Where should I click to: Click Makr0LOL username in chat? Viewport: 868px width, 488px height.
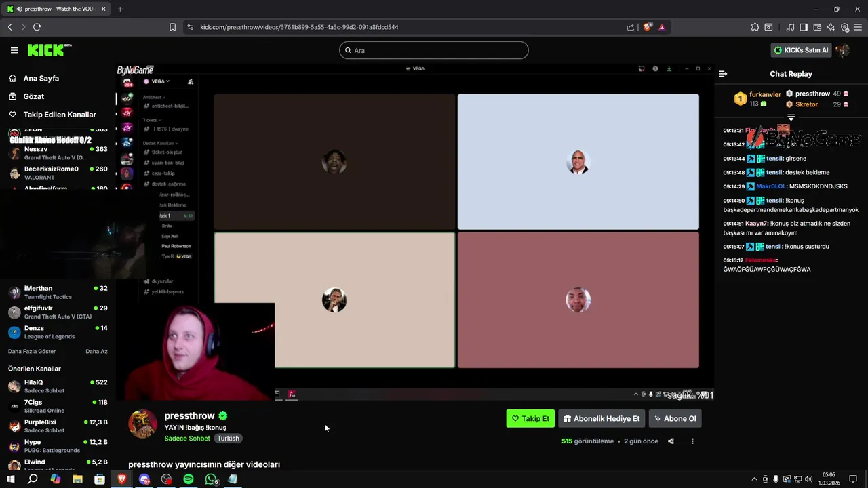tap(771, 186)
